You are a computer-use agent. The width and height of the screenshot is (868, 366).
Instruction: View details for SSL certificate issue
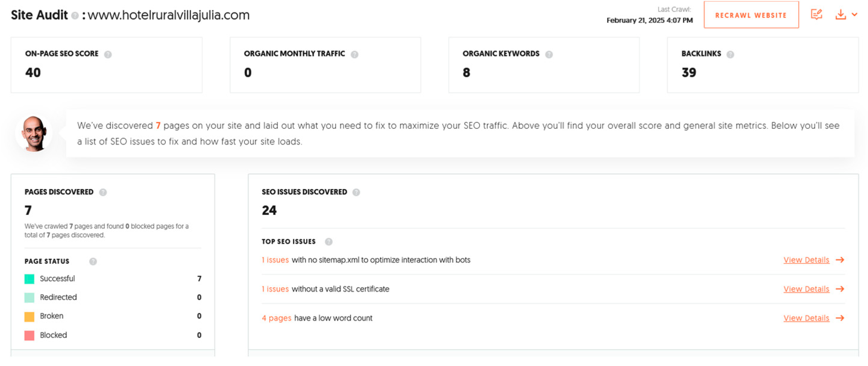(x=806, y=289)
